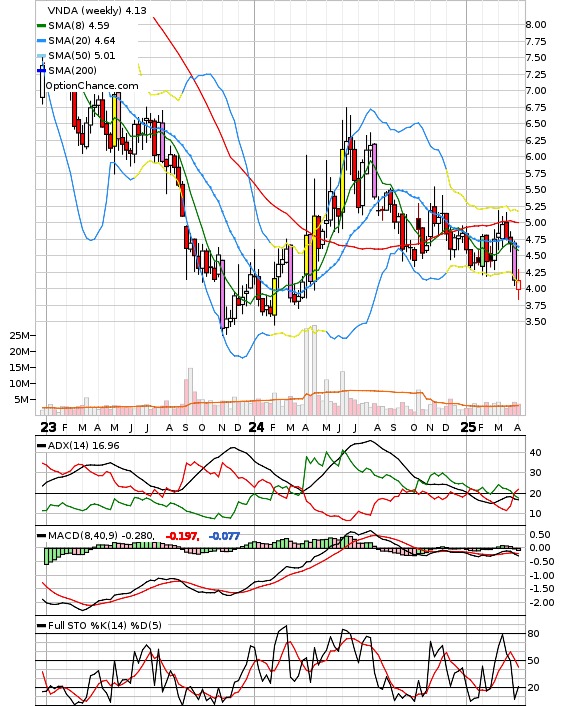Click the light blue SMA(50) legend swatch
Image resolution: width=566 pixels, height=706 pixels.
tap(41, 55)
